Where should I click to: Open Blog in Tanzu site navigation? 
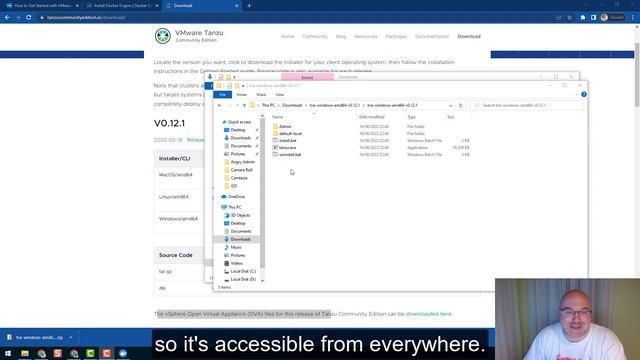pos(341,36)
